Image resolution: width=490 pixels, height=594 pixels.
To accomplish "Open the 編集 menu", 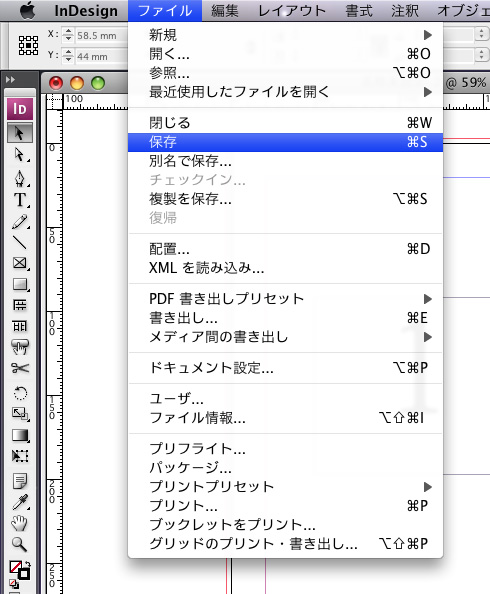I will tap(225, 11).
